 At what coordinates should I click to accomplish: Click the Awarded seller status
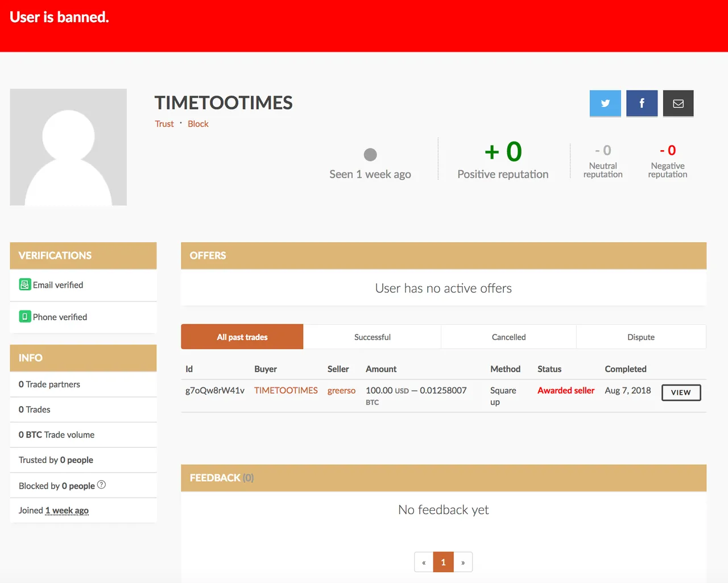[566, 390]
